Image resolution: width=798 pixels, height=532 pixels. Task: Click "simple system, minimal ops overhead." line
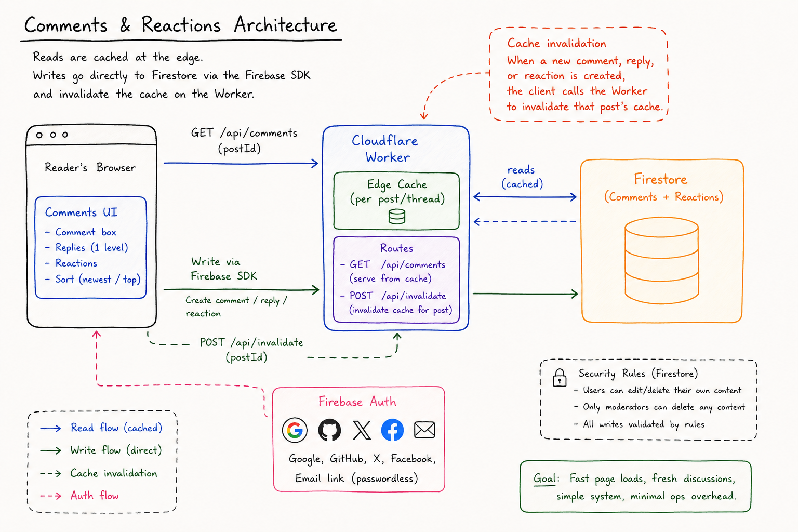(x=646, y=496)
